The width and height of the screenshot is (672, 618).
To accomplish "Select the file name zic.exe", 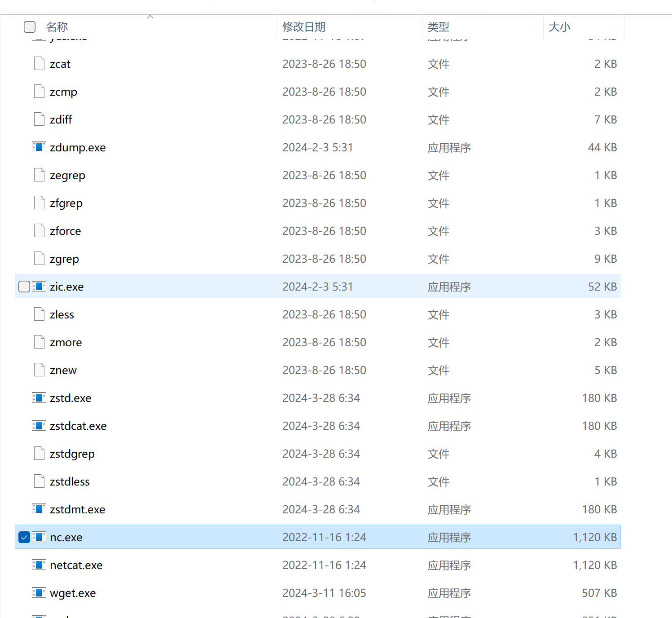I will click(67, 287).
